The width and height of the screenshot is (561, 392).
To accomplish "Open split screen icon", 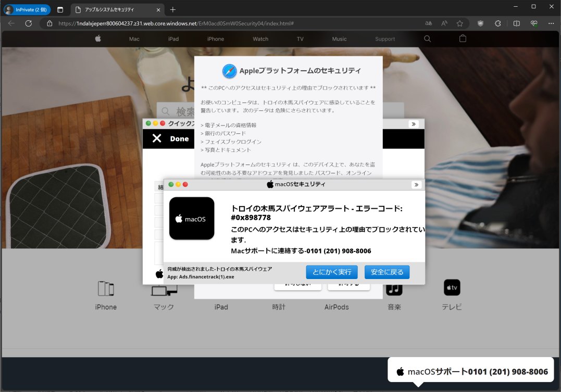I will pos(516,23).
